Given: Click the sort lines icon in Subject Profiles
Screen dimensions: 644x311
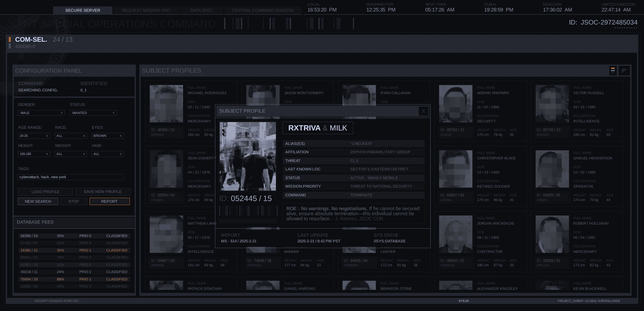Looking at the screenshot, I should coord(624,71).
